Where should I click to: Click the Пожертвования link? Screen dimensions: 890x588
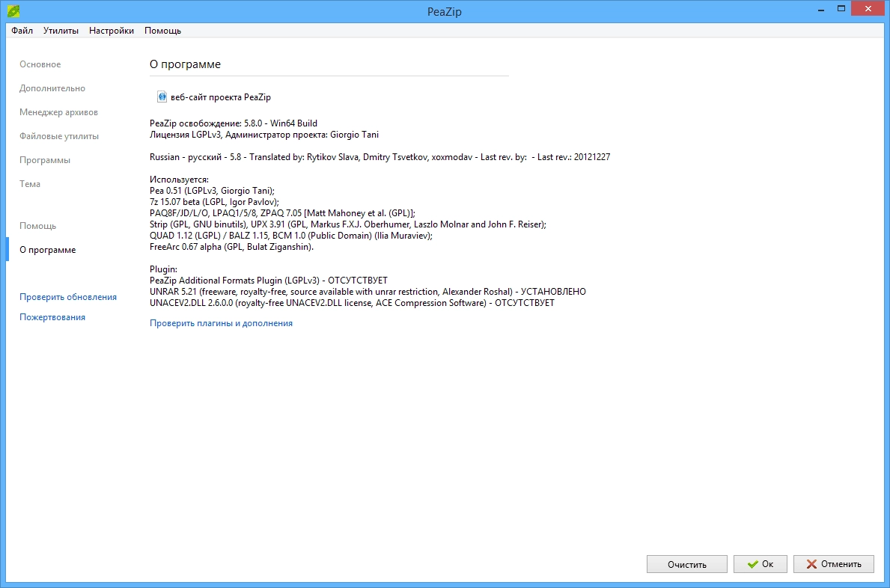tap(52, 317)
